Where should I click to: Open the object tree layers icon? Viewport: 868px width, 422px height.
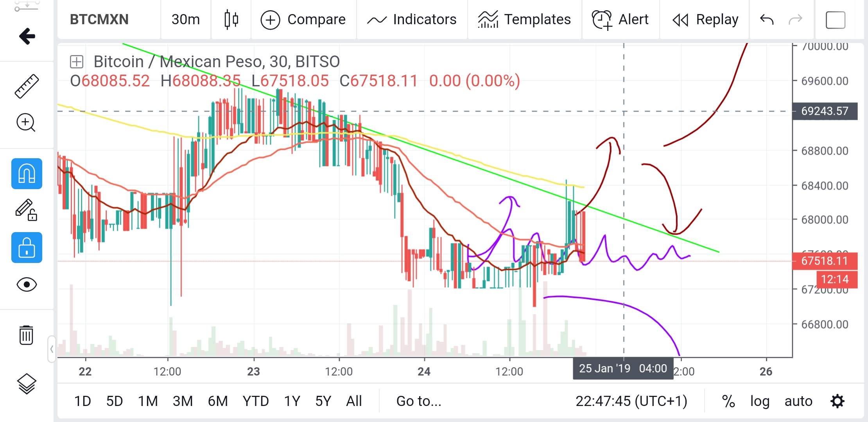[27, 384]
